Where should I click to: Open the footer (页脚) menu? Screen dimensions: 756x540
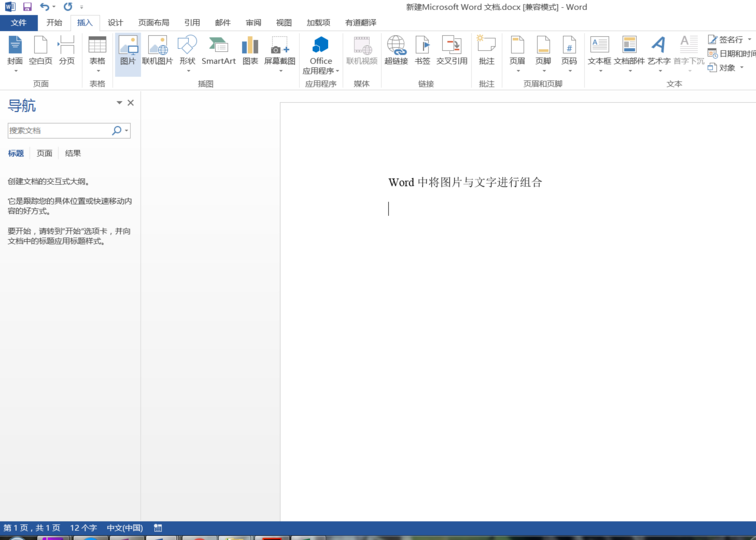tap(543, 54)
